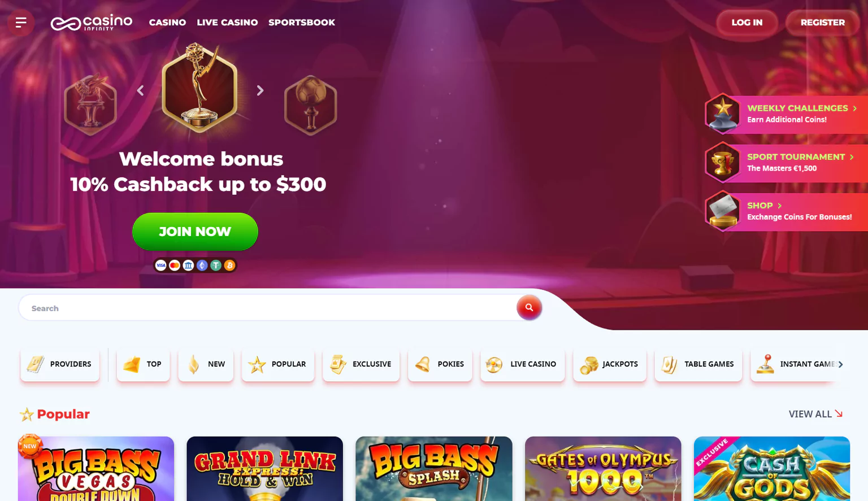Select the golden trophy statue hexagon

coord(199,88)
